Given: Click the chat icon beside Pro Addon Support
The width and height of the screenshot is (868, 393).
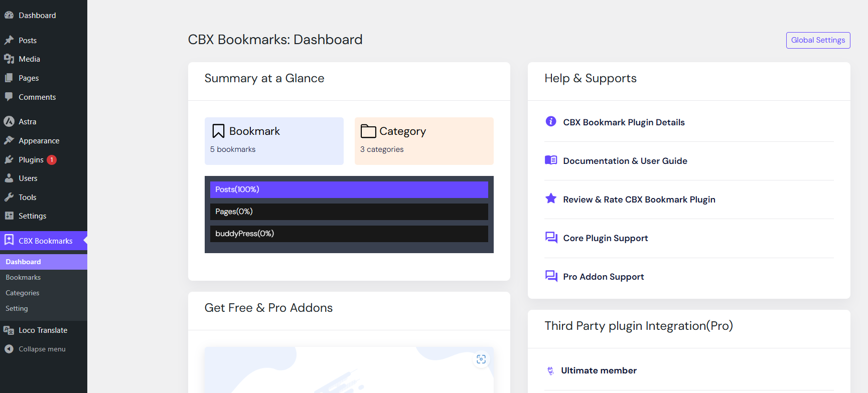Looking at the screenshot, I should click(x=551, y=276).
